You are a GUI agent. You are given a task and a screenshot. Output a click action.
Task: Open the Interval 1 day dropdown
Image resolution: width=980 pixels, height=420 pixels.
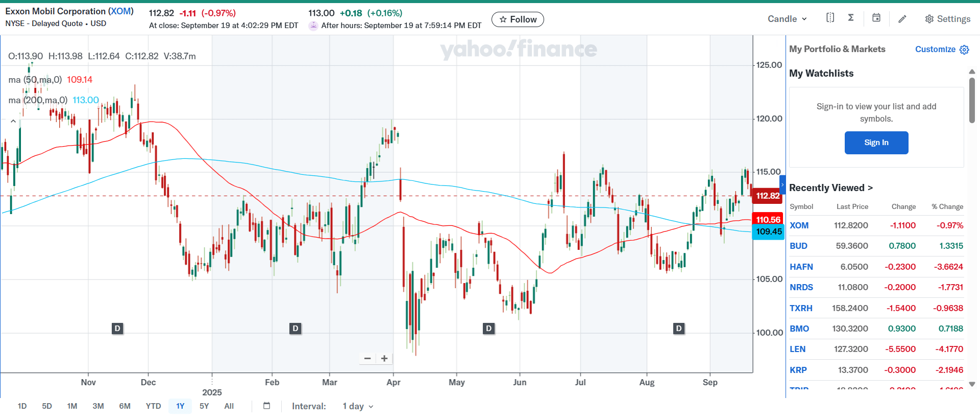358,406
